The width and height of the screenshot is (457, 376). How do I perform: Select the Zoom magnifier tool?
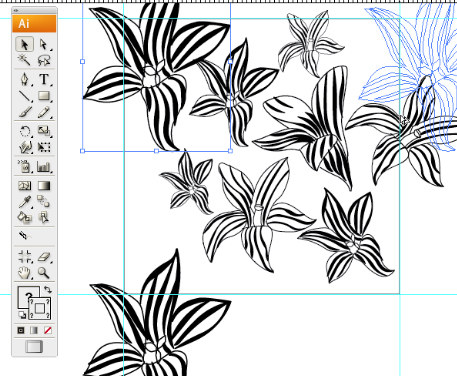tap(44, 273)
